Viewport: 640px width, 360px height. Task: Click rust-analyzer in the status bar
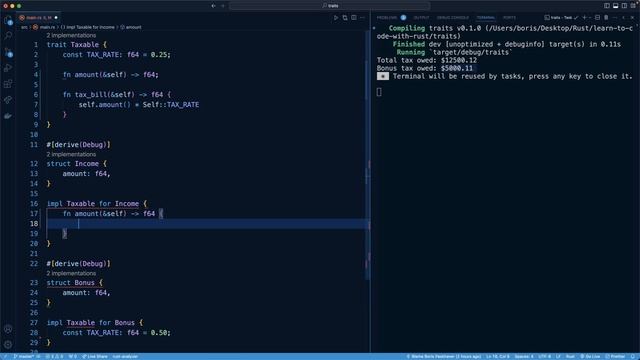pos(125,356)
